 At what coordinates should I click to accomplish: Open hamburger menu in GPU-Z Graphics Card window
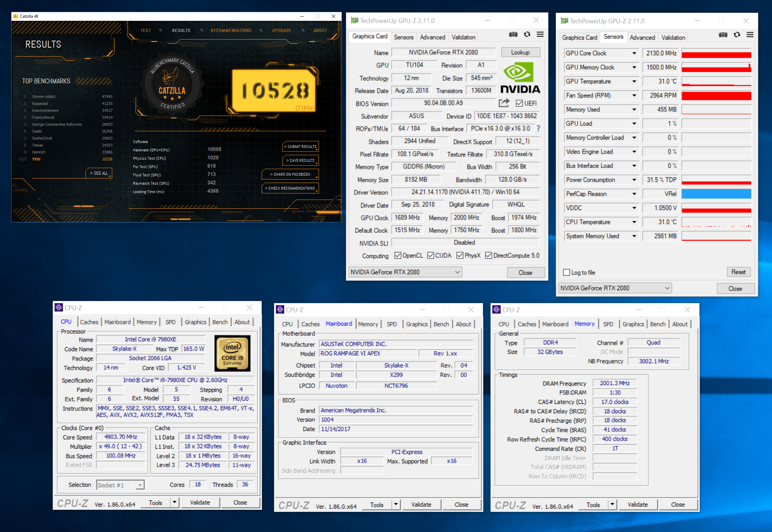540,34
